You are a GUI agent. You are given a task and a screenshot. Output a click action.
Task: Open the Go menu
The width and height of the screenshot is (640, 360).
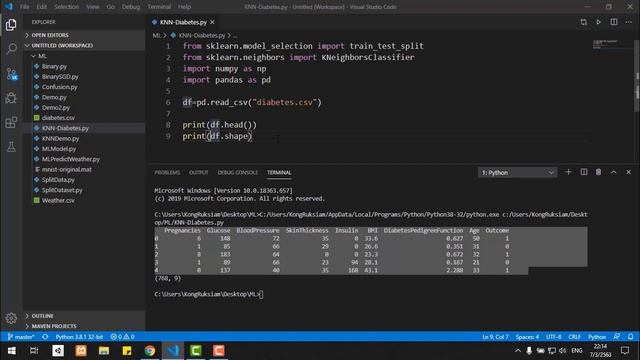(111, 7)
